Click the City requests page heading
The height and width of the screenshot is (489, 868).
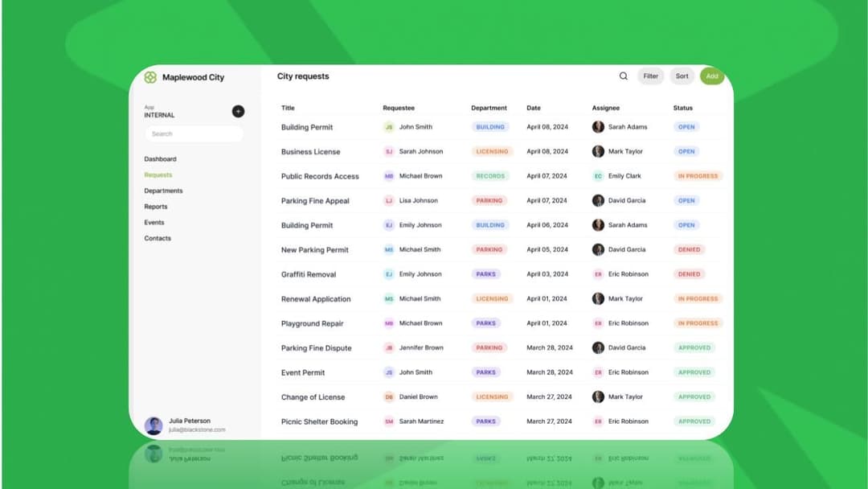click(x=303, y=76)
